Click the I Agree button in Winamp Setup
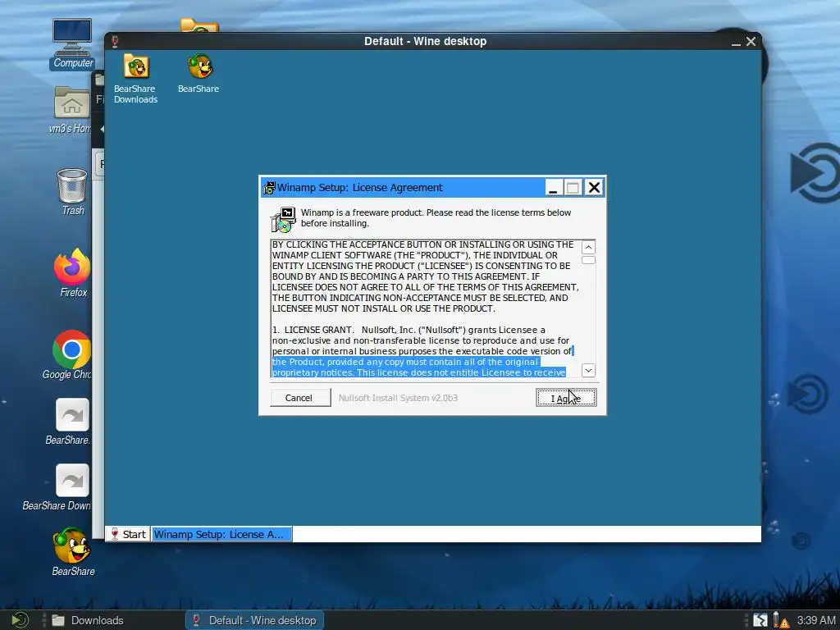This screenshot has height=630, width=840. pyautogui.click(x=566, y=398)
